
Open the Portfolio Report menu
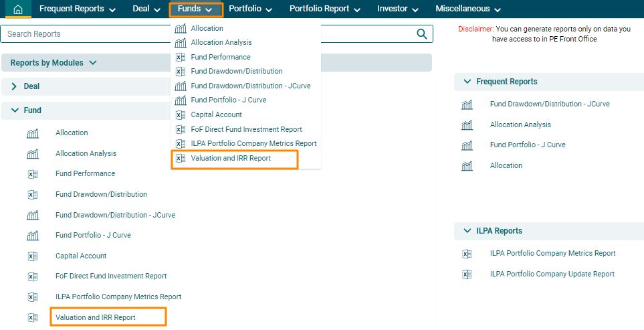324,9
